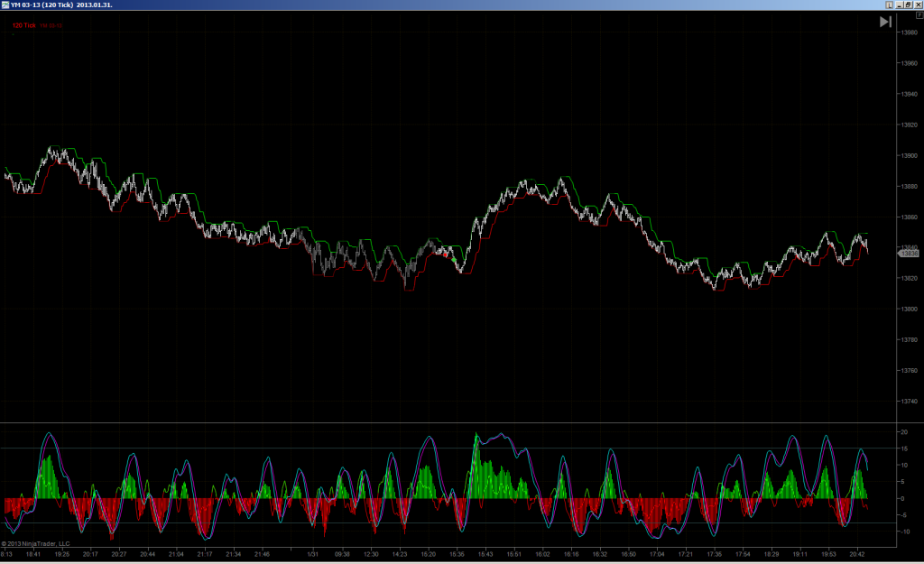Screen dimensions: 924x564
Task: Click the 17:35 time axis label
Action: click(x=715, y=554)
